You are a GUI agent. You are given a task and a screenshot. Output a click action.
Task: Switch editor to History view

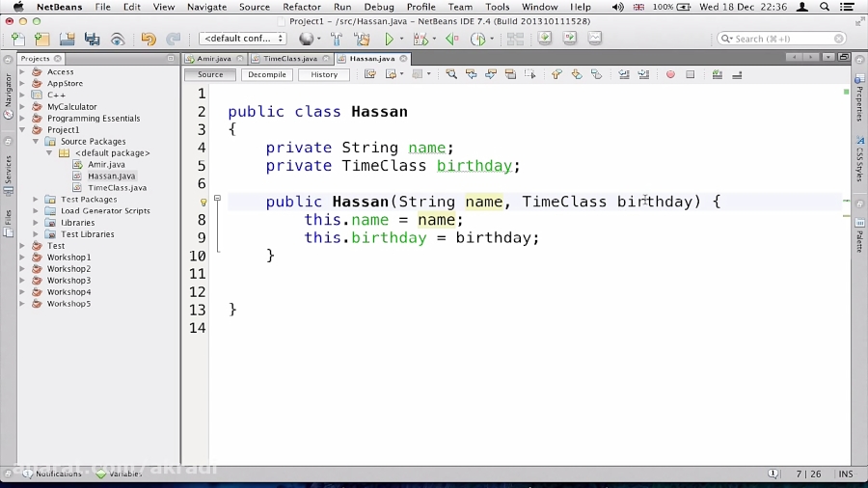pos(324,74)
